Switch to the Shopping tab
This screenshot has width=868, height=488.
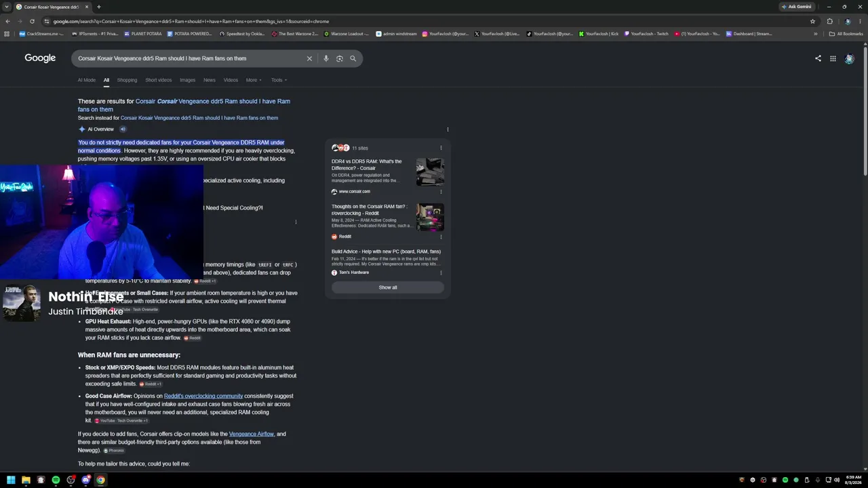tap(127, 80)
